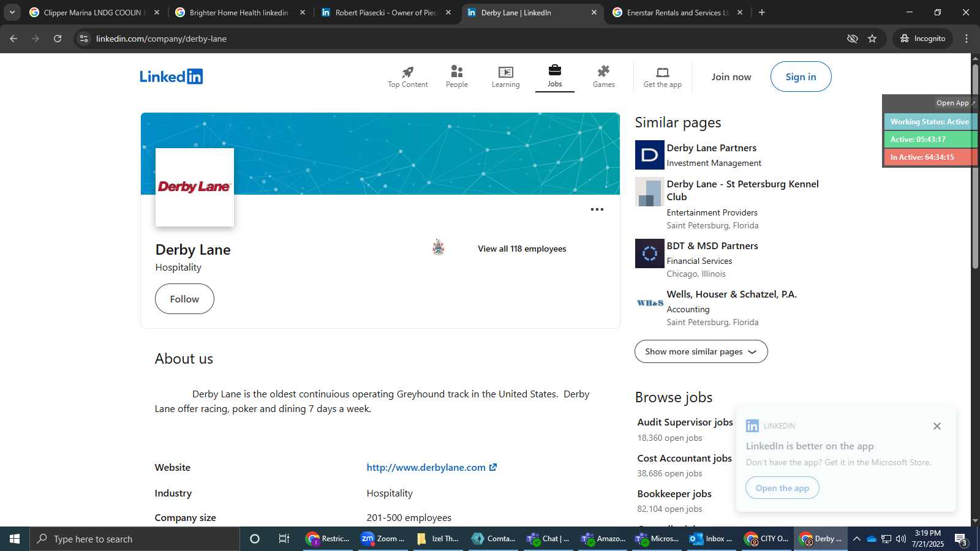The height and width of the screenshot is (551, 980).
Task: View site information icon in address bar
Action: coord(84,39)
